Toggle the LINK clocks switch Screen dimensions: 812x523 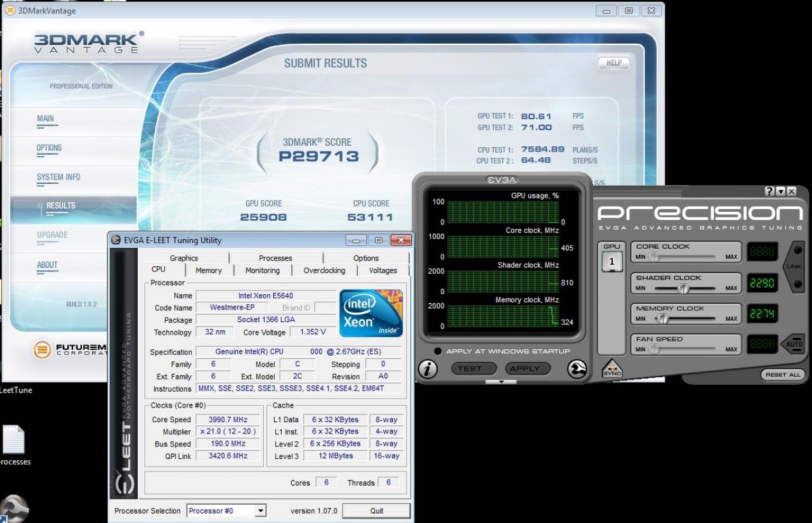click(794, 267)
